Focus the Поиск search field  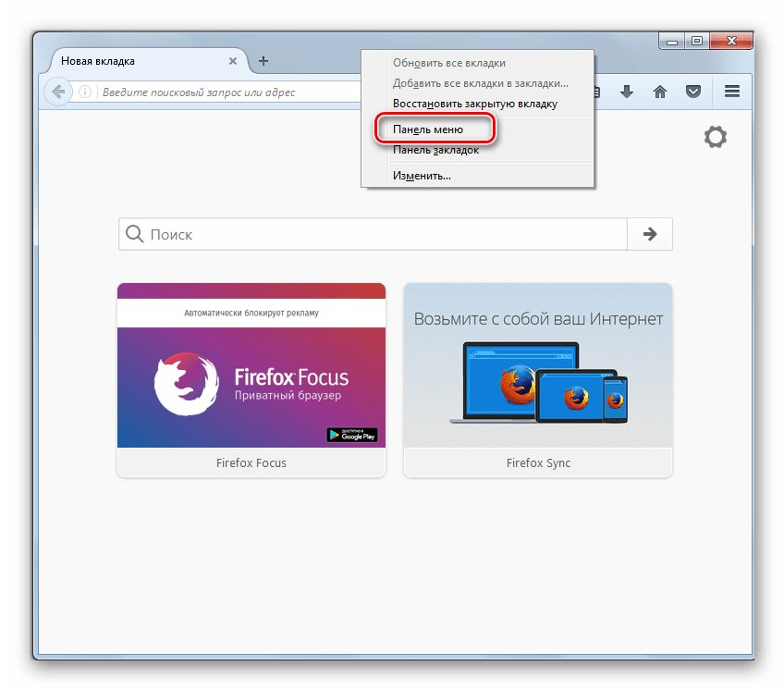379,234
